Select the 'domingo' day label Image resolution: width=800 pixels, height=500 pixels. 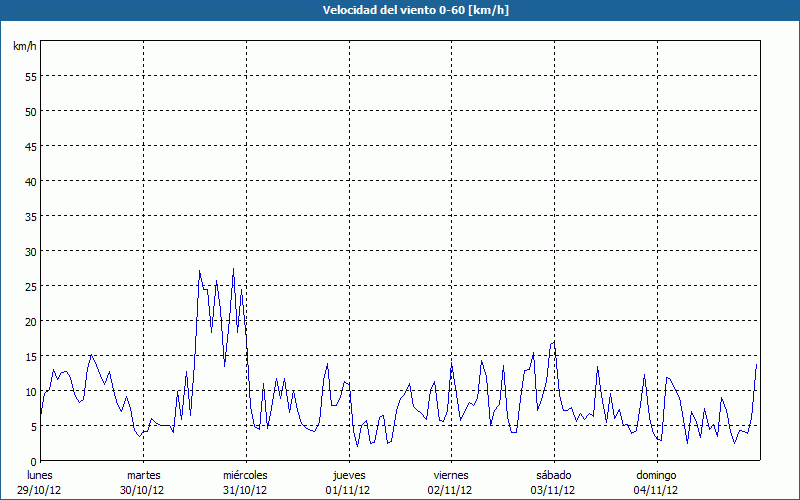pos(656,475)
